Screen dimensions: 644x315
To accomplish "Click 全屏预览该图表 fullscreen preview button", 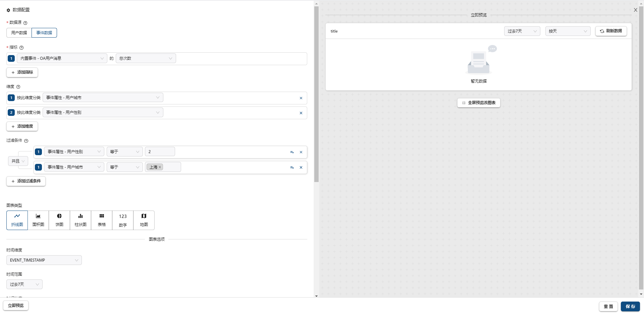I will point(479,103).
